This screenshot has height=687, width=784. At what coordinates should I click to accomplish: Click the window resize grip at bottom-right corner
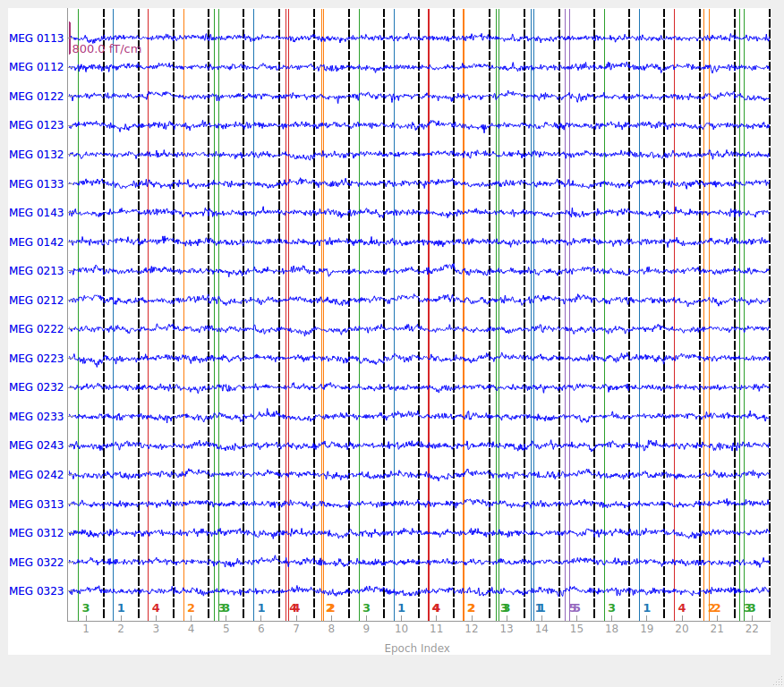point(779,682)
